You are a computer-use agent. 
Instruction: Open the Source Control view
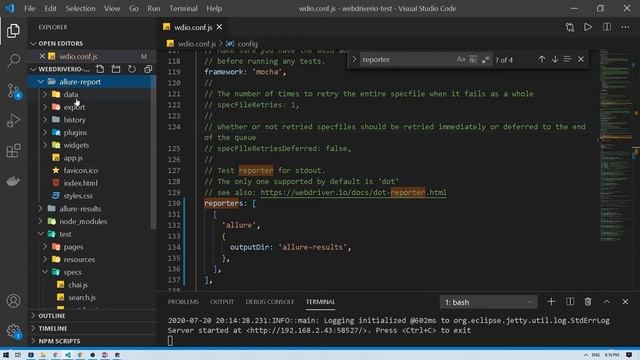(x=13, y=91)
